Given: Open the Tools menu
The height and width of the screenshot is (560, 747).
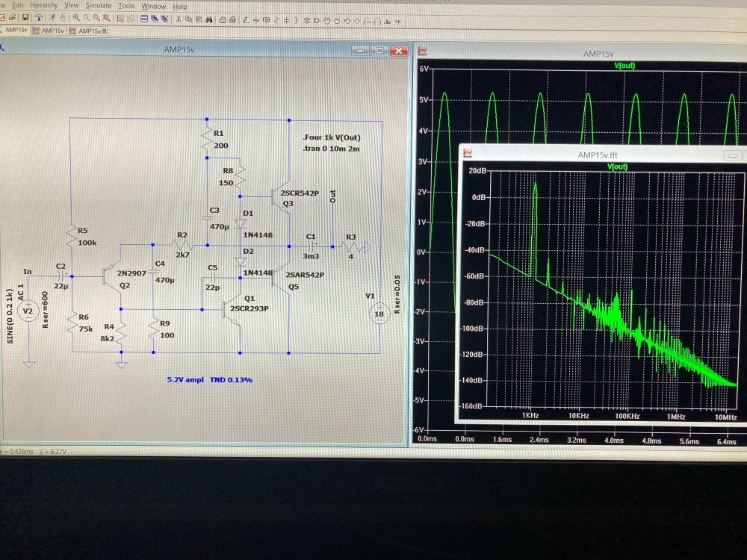Looking at the screenshot, I should 126,5.
